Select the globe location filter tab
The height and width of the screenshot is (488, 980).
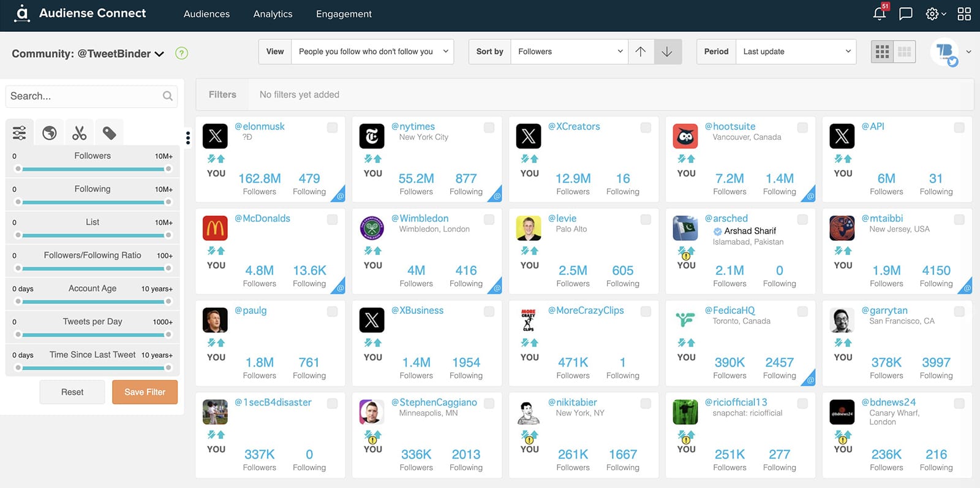(50, 133)
